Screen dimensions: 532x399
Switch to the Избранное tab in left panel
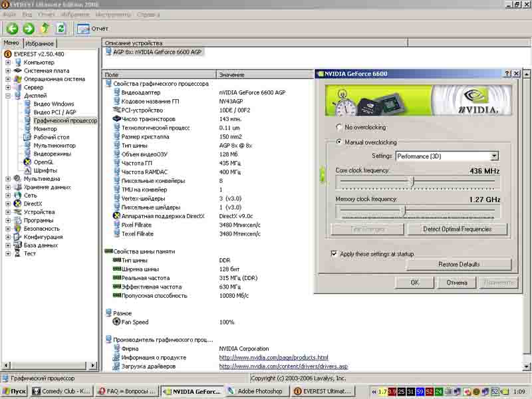39,43
